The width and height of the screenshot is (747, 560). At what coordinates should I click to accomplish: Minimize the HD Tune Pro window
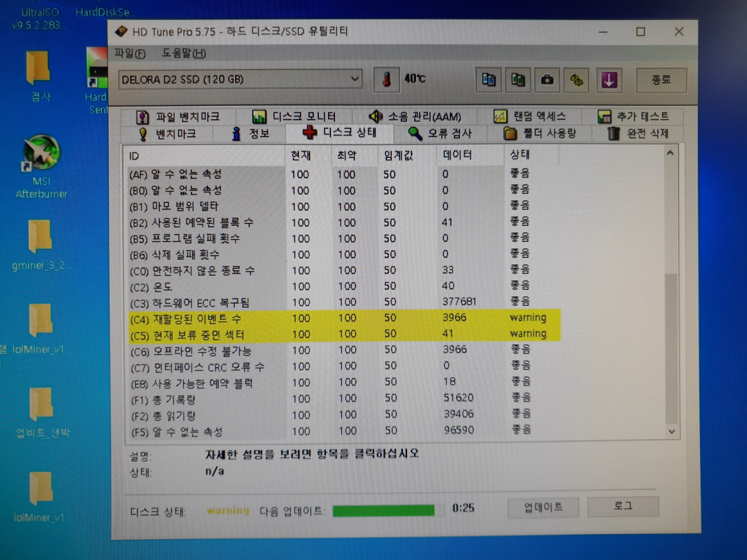603,32
